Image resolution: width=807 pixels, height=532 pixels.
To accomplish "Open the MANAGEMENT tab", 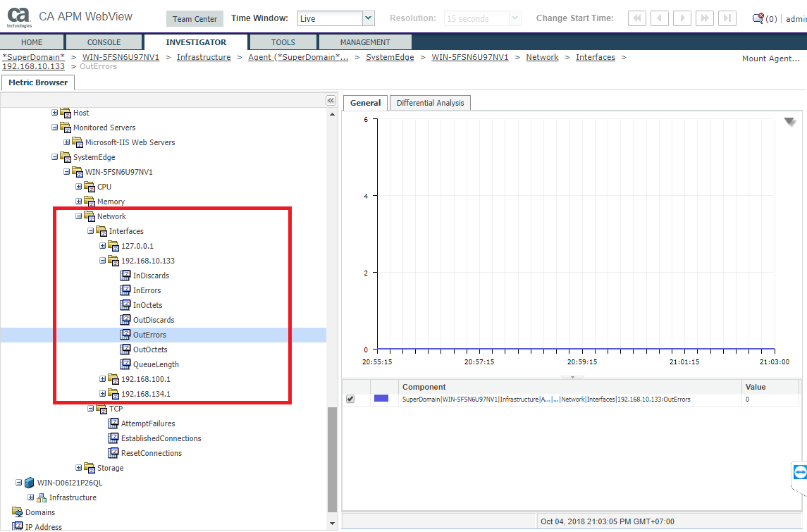I will pyautogui.click(x=365, y=42).
